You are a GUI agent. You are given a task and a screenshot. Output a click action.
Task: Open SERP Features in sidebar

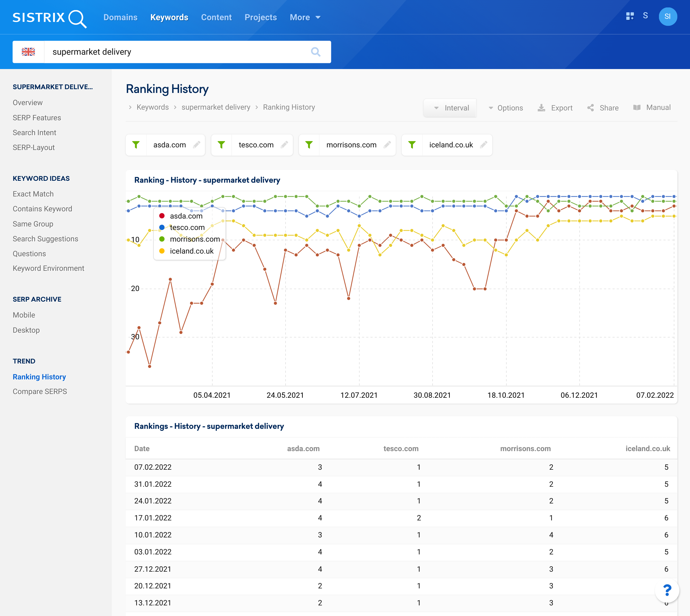37,118
